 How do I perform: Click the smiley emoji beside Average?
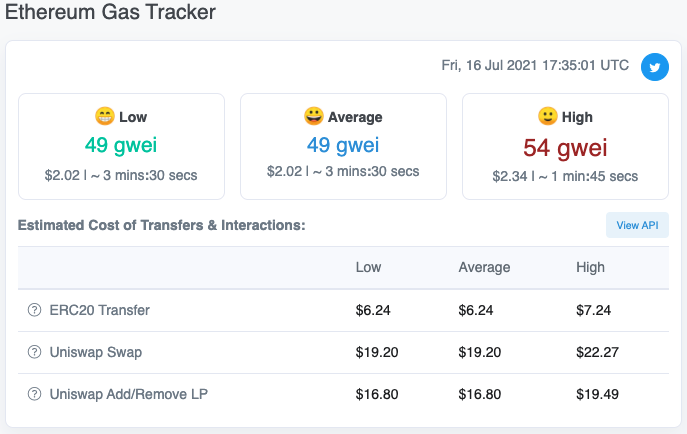[x=314, y=116]
